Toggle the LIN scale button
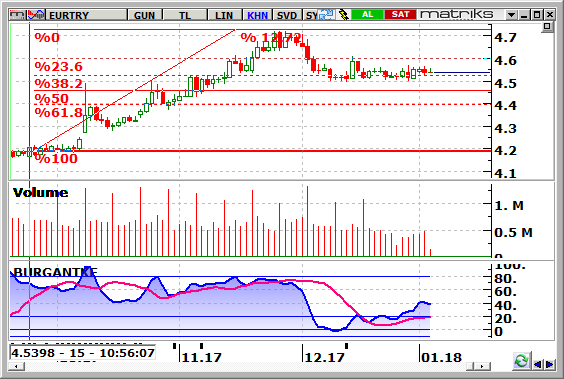 224,15
